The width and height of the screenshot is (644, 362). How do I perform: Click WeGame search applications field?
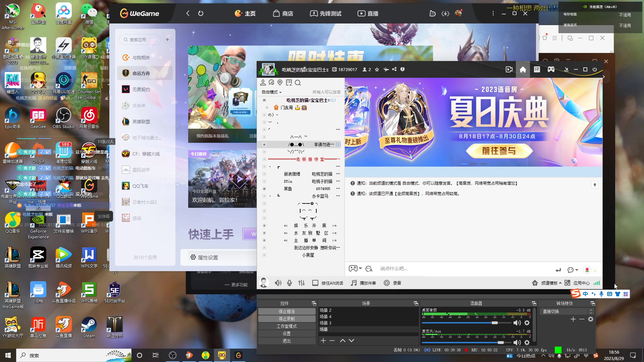coord(141,40)
